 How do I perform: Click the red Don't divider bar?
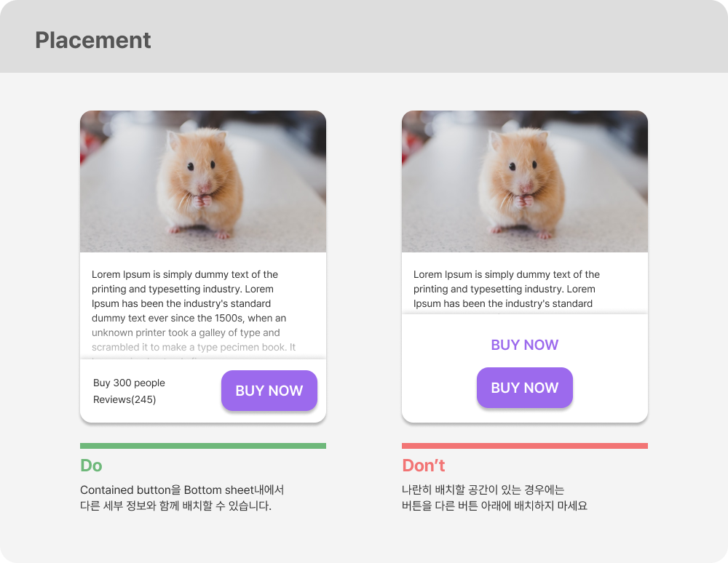click(x=525, y=446)
